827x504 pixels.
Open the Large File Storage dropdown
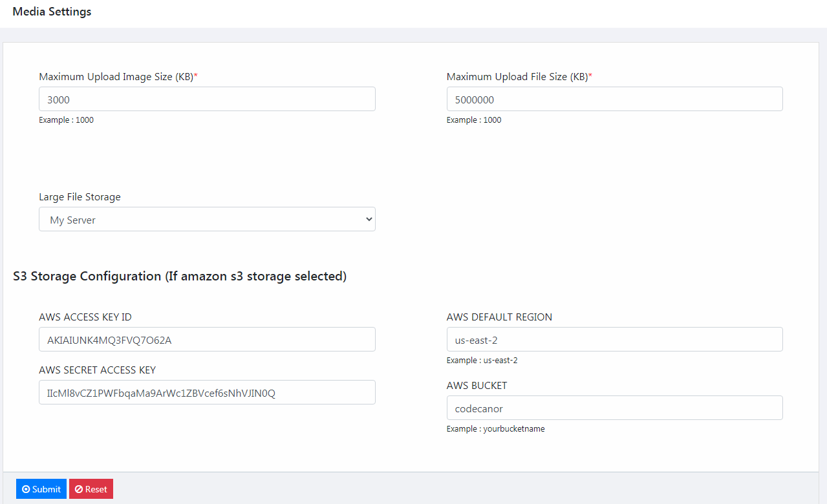click(x=207, y=219)
